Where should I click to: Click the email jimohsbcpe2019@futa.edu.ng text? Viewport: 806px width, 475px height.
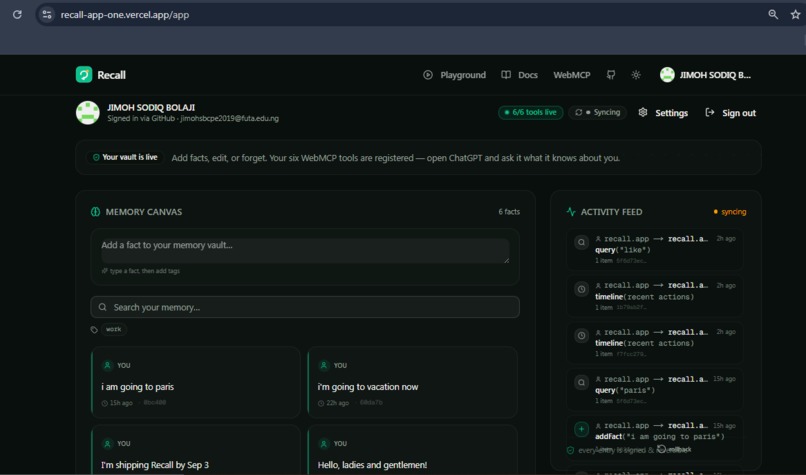229,119
